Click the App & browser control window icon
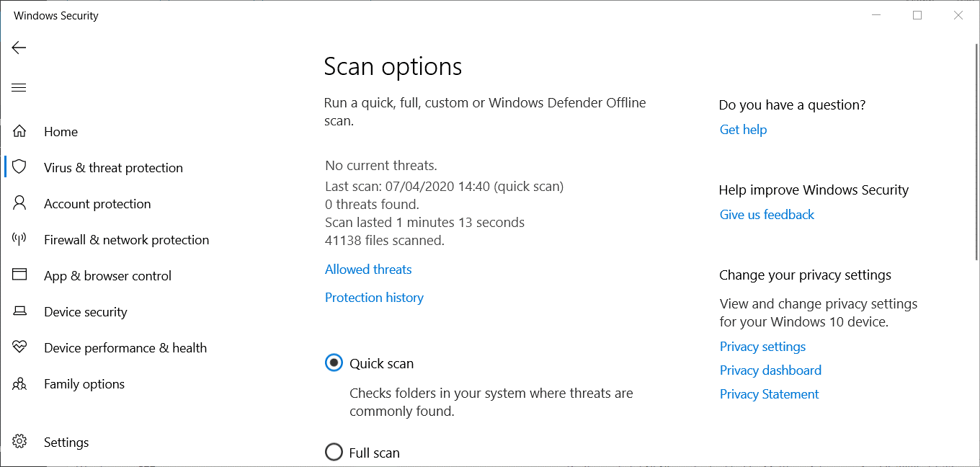 click(19, 275)
